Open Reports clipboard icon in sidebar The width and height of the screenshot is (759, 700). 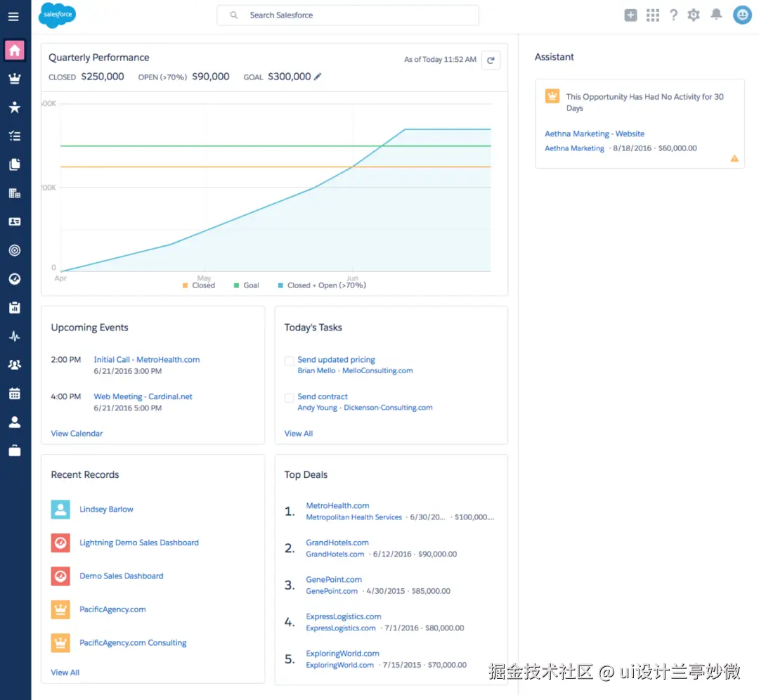(x=15, y=307)
